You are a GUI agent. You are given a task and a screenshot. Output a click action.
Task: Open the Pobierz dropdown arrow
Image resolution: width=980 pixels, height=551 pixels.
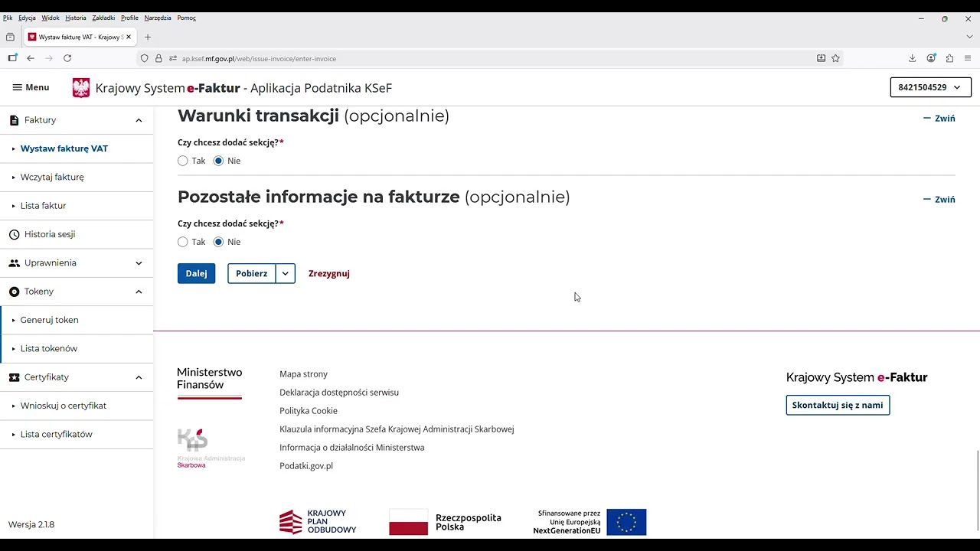(285, 273)
